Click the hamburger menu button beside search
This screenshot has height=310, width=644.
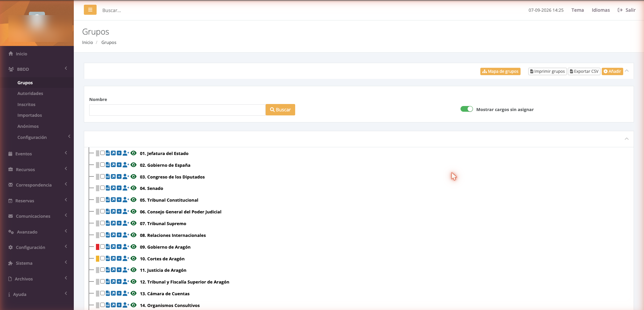point(90,10)
